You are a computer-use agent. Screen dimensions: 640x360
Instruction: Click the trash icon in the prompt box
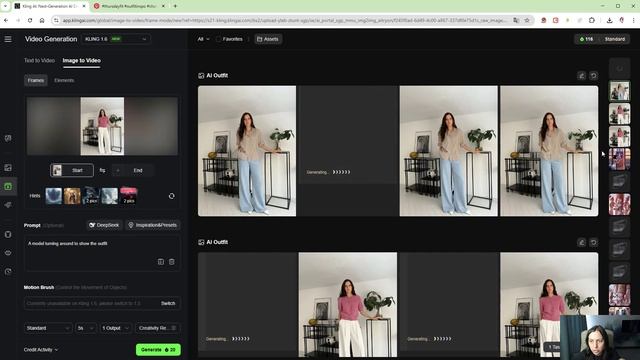pos(172,262)
